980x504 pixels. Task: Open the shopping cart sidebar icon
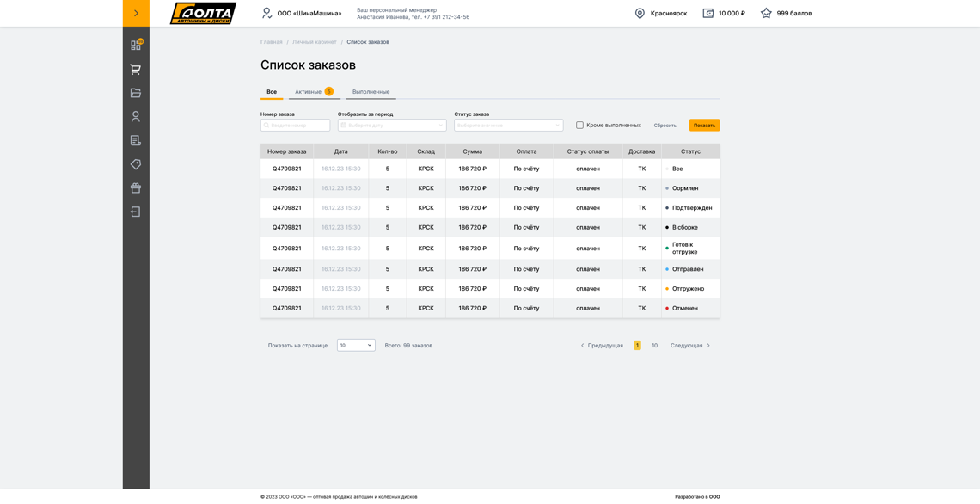coord(136,70)
